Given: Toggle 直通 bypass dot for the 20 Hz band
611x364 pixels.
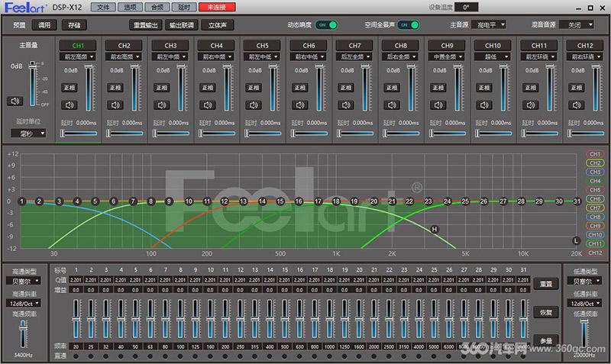Looking at the screenshot, I should [x=76, y=356].
